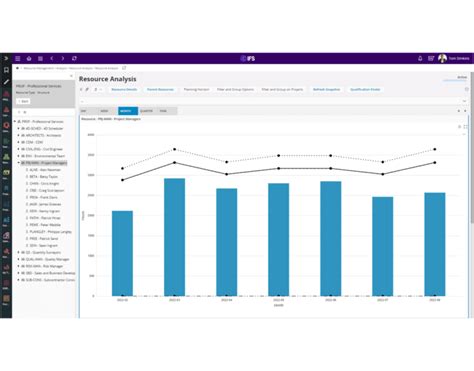The height and width of the screenshot is (371, 474).
Task: Expand the Risk Manager tree node
Action: tap(19, 266)
